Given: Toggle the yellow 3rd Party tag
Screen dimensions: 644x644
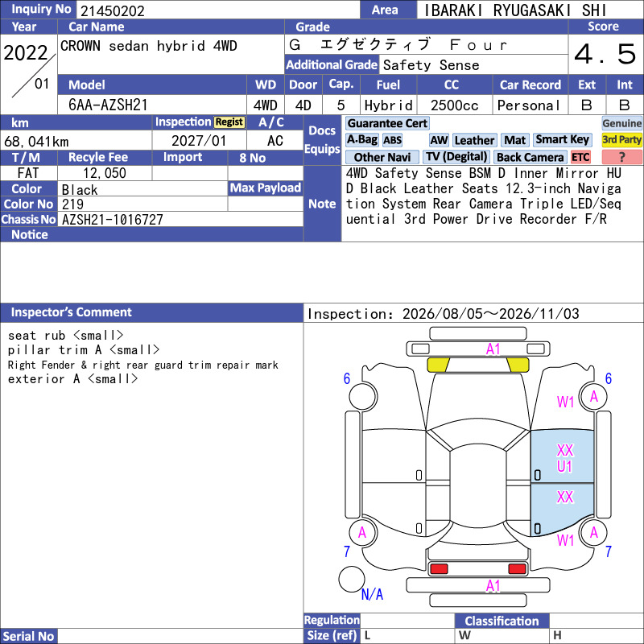Looking at the screenshot, I should pos(621,140).
